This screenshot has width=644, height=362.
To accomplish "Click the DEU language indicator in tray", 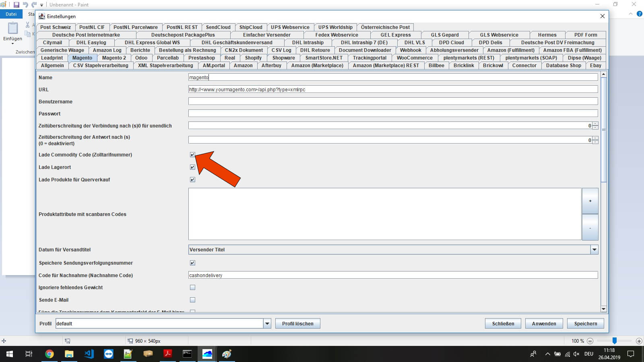I will [x=589, y=354].
